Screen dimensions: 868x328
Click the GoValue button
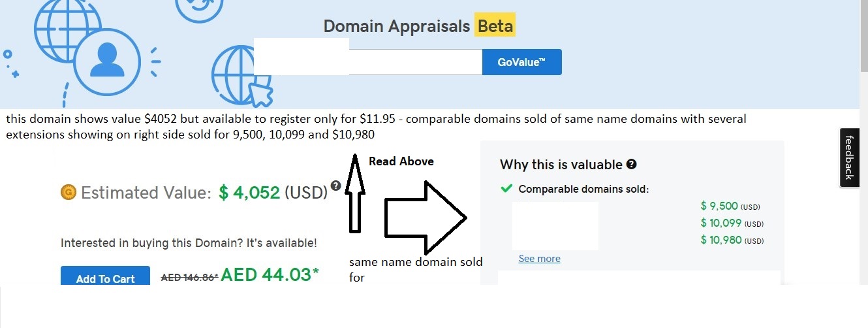coord(521,62)
